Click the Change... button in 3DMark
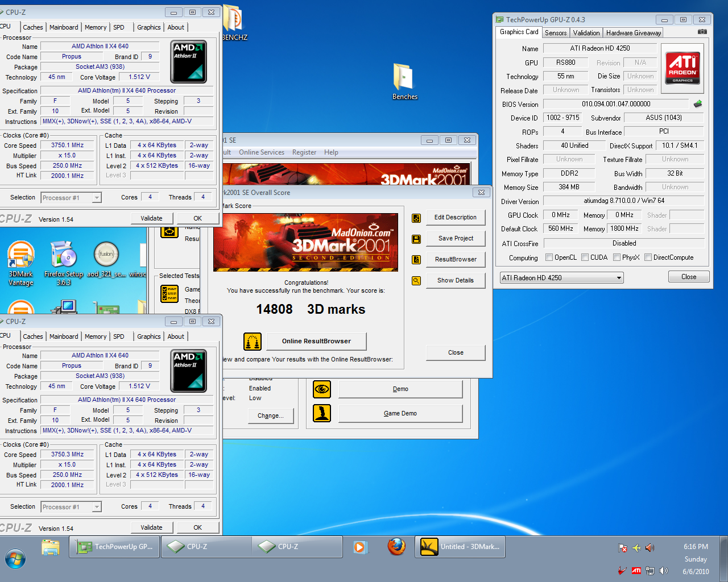 270,415
